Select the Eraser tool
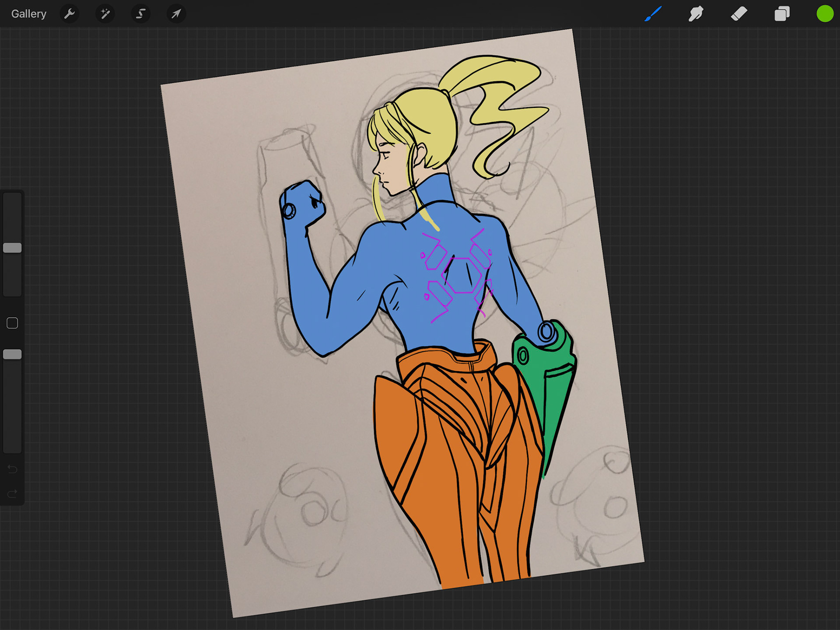The width and height of the screenshot is (840, 630). [x=739, y=14]
